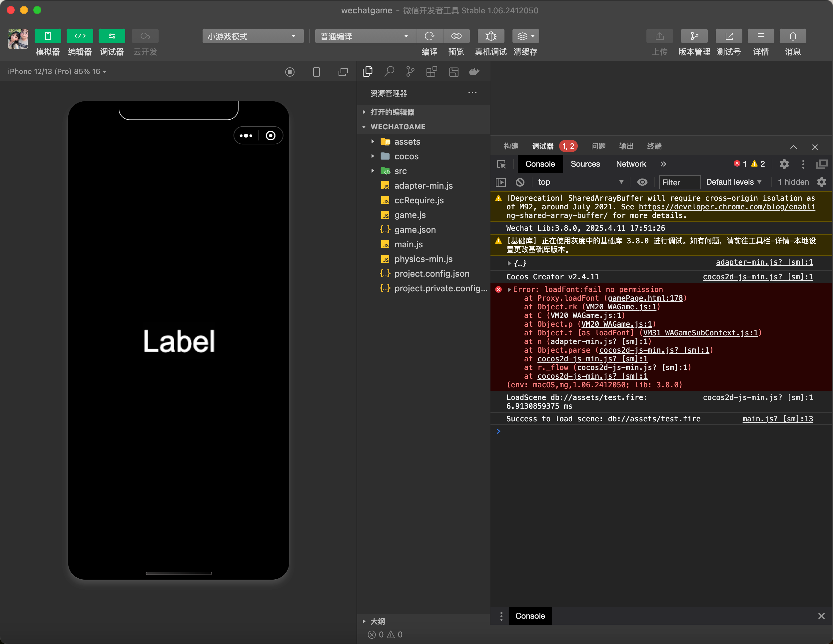Click the compile refresh icon

point(429,36)
